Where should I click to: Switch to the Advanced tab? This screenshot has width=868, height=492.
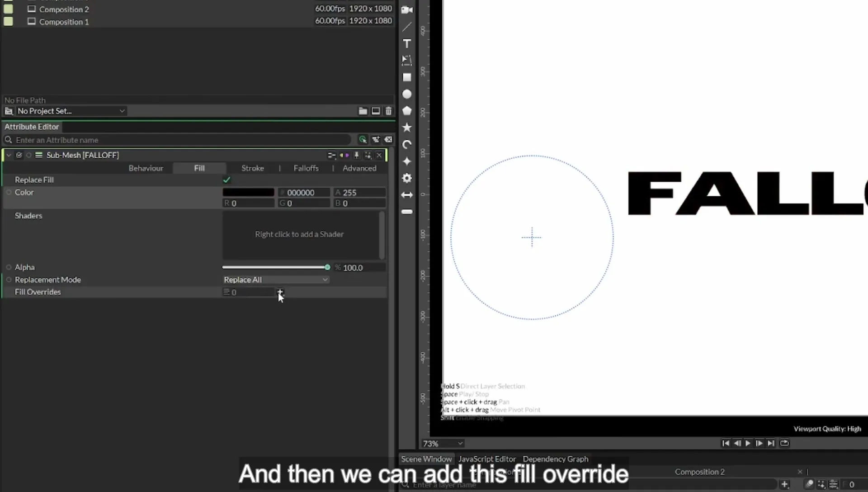[x=359, y=168]
